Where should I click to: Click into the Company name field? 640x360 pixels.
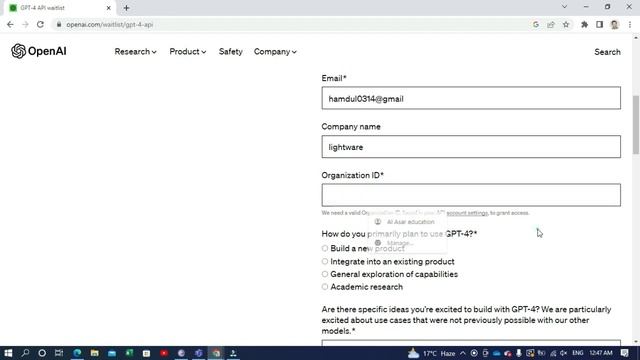click(x=471, y=147)
